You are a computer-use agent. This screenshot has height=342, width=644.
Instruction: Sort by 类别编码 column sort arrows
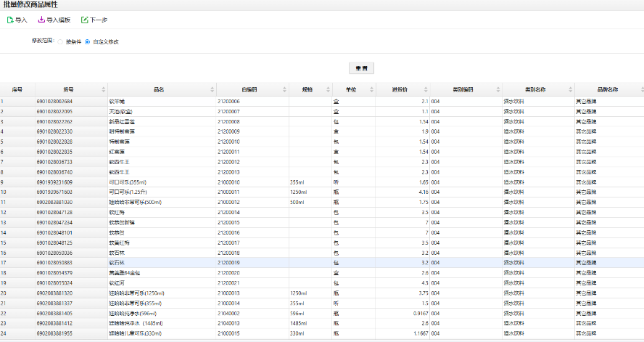click(x=498, y=89)
